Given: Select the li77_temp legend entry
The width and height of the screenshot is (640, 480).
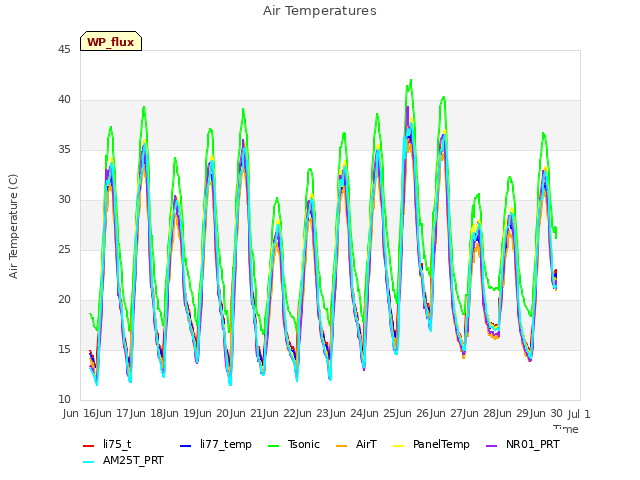Looking at the screenshot, I should pos(216,444).
